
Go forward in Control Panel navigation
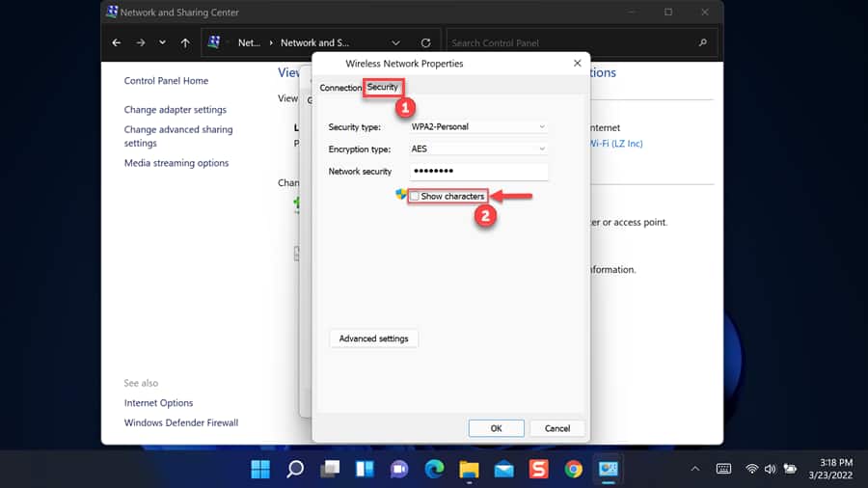coord(141,42)
